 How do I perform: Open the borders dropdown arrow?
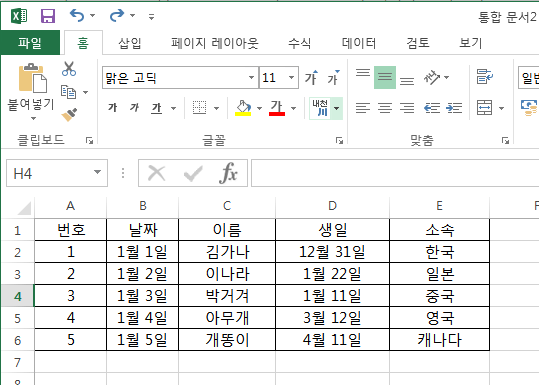click(x=217, y=108)
